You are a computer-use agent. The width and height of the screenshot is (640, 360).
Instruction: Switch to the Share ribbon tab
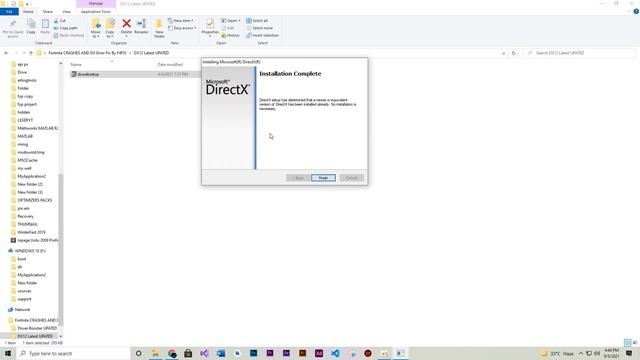point(48,12)
